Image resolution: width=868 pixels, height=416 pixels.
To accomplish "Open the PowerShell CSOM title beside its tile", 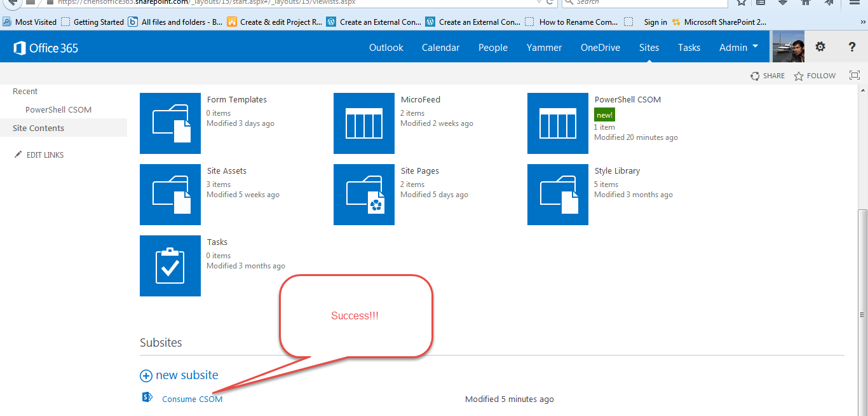I will point(628,100).
